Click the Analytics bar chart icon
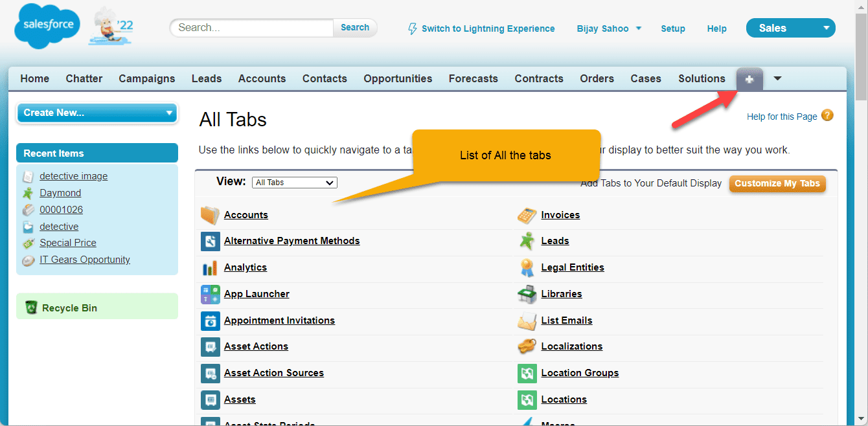 [210, 267]
